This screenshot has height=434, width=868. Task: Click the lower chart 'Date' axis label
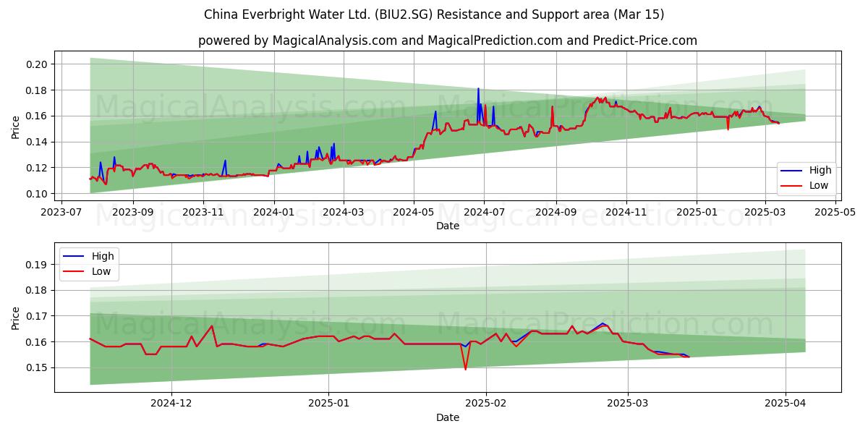(448, 418)
